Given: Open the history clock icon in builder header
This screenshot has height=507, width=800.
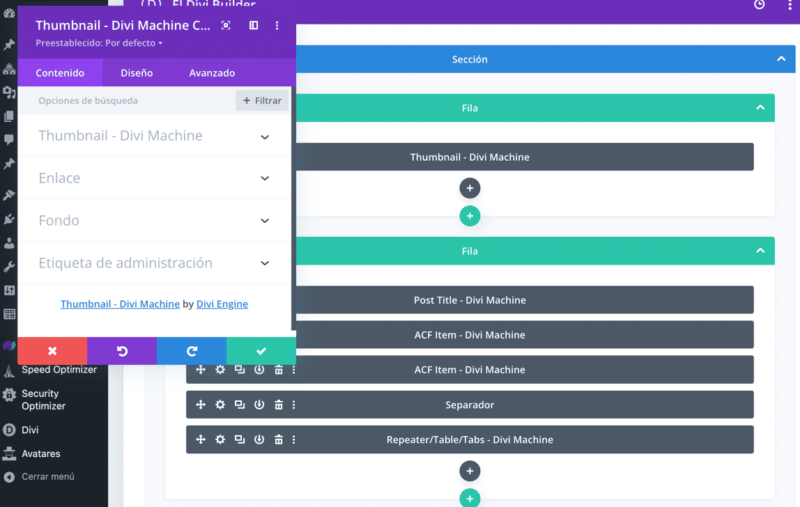Looking at the screenshot, I should 759,4.
